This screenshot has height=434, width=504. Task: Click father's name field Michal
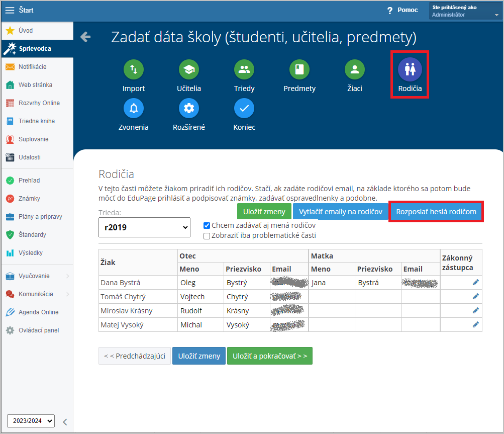[x=200, y=324]
